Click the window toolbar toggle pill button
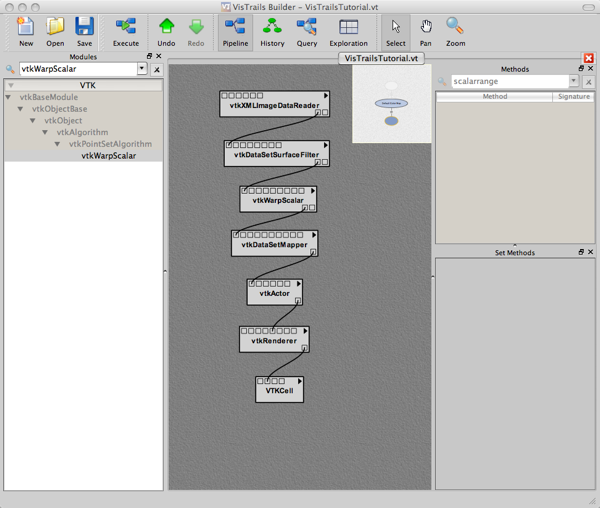The image size is (600, 508). click(x=588, y=7)
